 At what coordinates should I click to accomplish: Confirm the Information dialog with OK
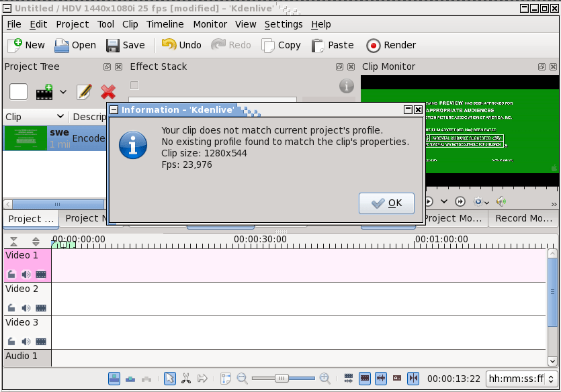coord(386,203)
